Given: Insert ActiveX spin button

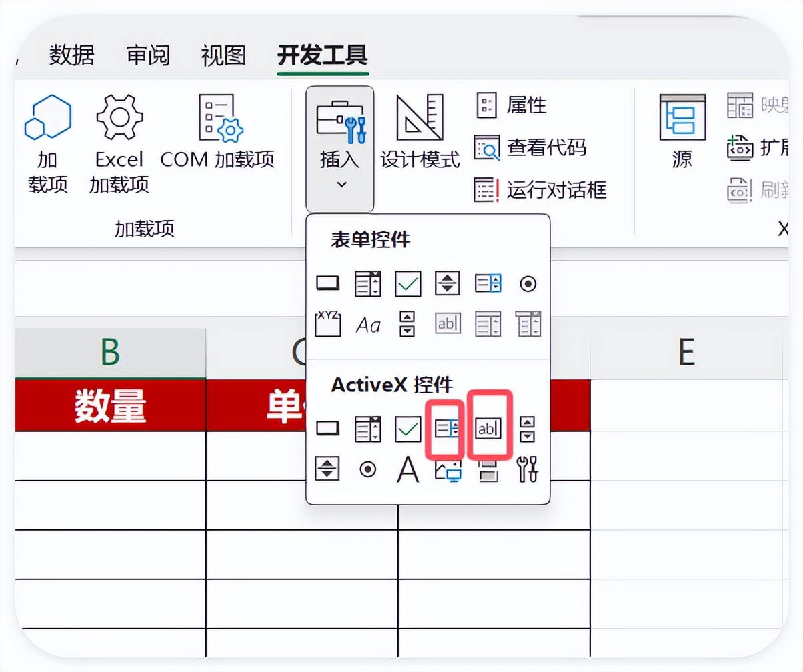Looking at the screenshot, I should 327,469.
